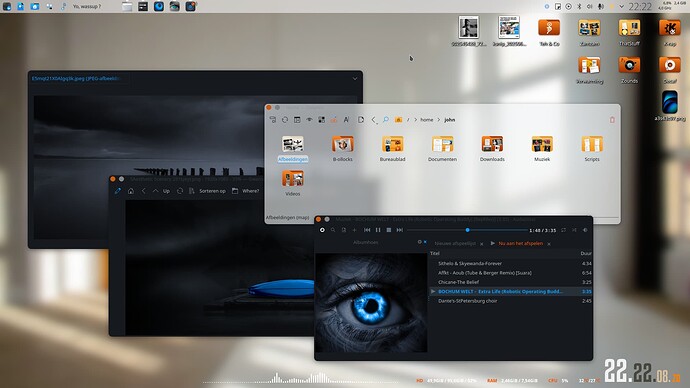Click 'Where?' in the image browser toolbar
This screenshot has height=388, width=690.
coord(250,191)
